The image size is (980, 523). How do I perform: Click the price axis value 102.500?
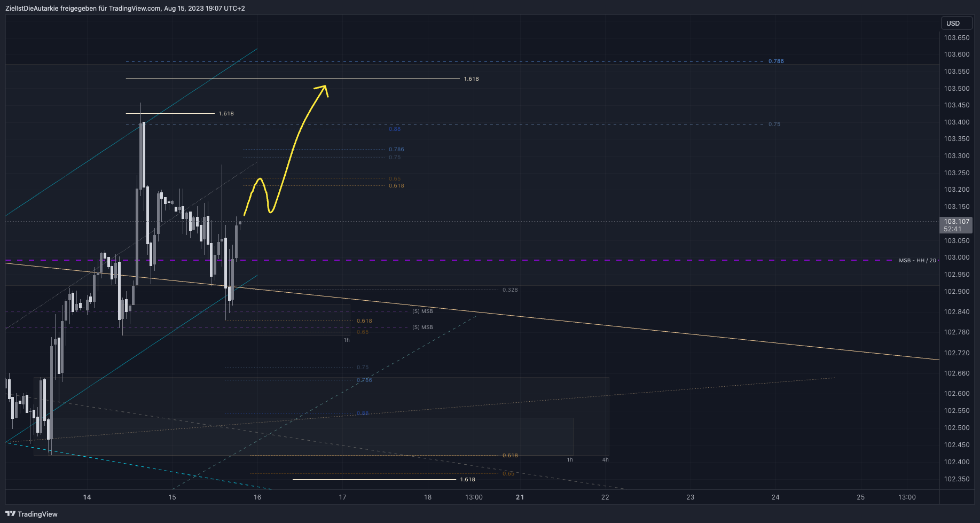(957, 428)
